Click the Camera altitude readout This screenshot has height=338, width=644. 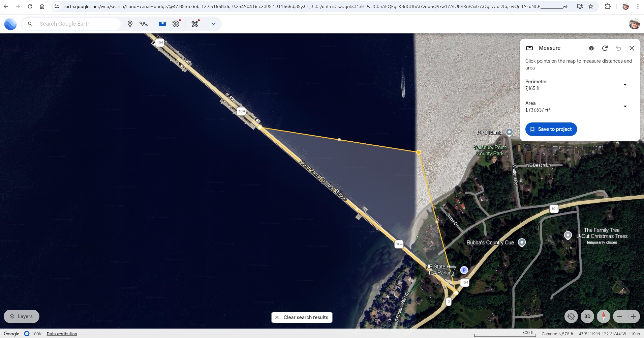coord(557,334)
